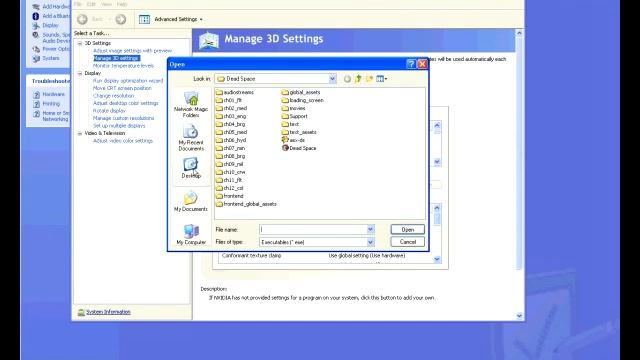Open Manage custom resolutions task
The height and width of the screenshot is (360, 640).
click(x=123, y=118)
